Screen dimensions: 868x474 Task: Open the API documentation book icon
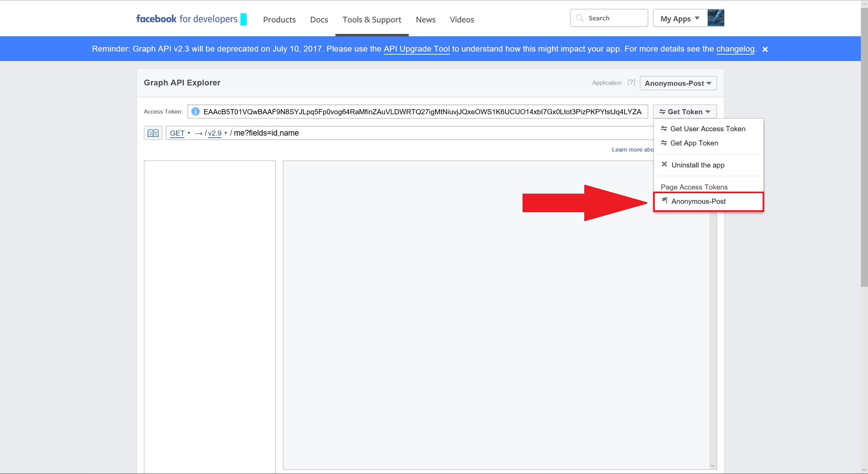pyautogui.click(x=153, y=133)
